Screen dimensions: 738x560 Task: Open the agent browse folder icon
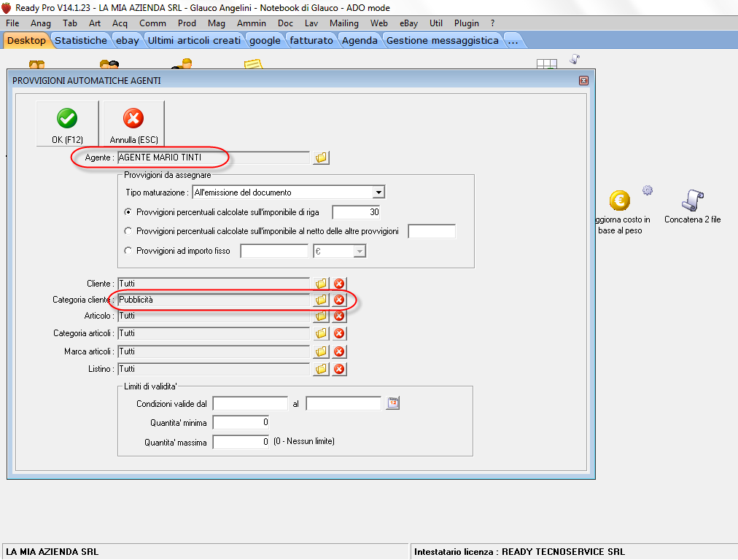pyautogui.click(x=321, y=157)
